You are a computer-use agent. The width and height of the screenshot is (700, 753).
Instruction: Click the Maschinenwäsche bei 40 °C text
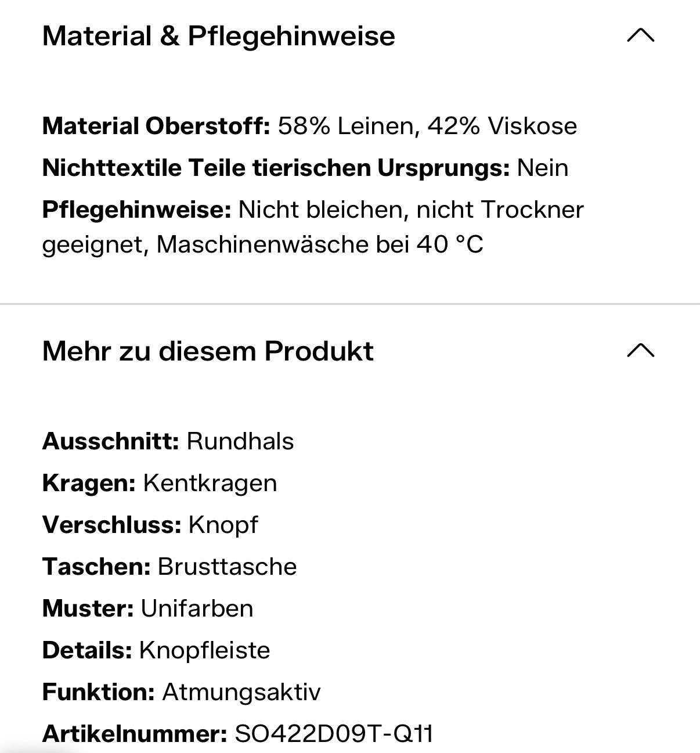[320, 244]
